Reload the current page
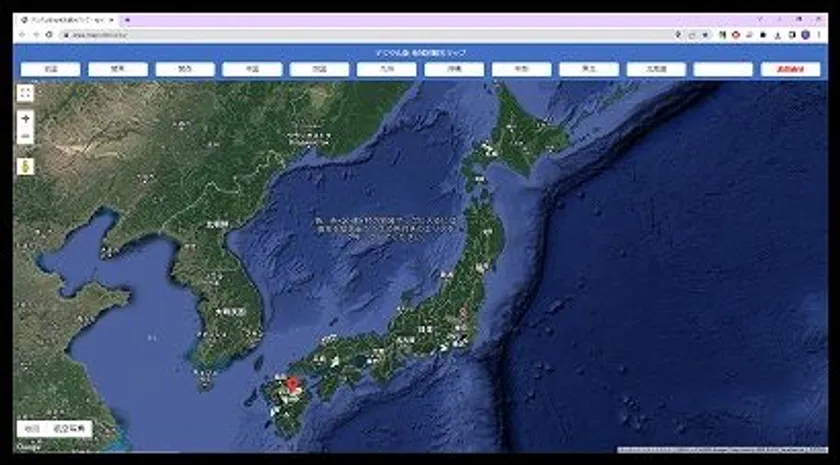840x465 pixels. pos(49,35)
